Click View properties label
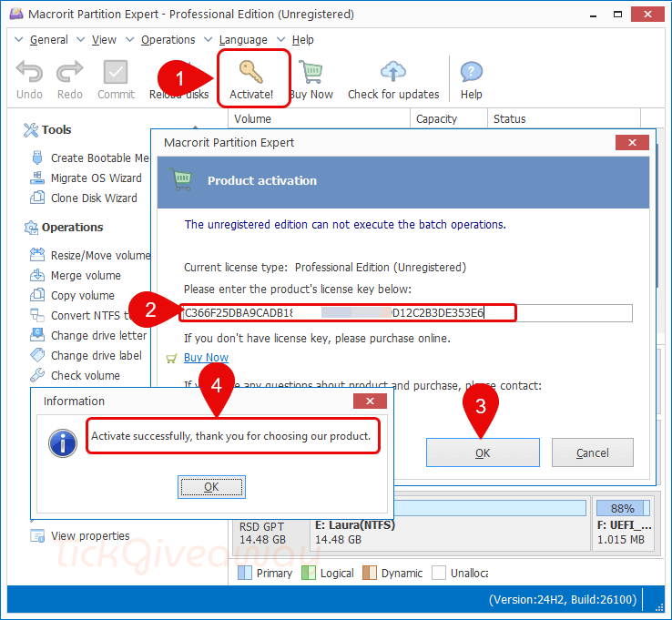This screenshot has height=620, width=672. 90,535
